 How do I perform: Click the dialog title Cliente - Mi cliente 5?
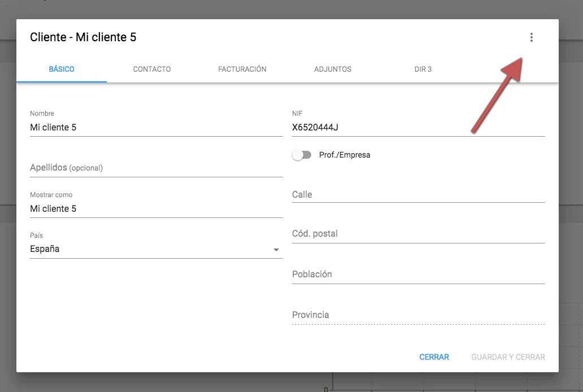83,38
